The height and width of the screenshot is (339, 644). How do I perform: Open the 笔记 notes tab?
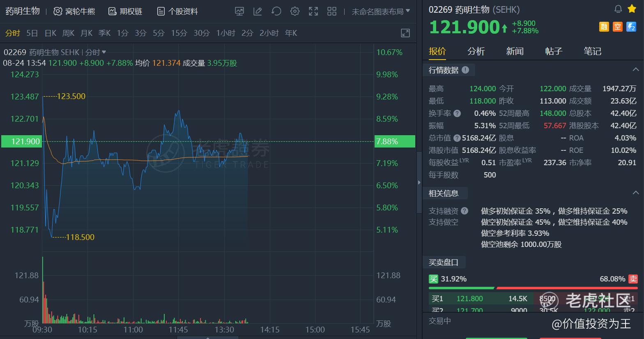[592, 51]
